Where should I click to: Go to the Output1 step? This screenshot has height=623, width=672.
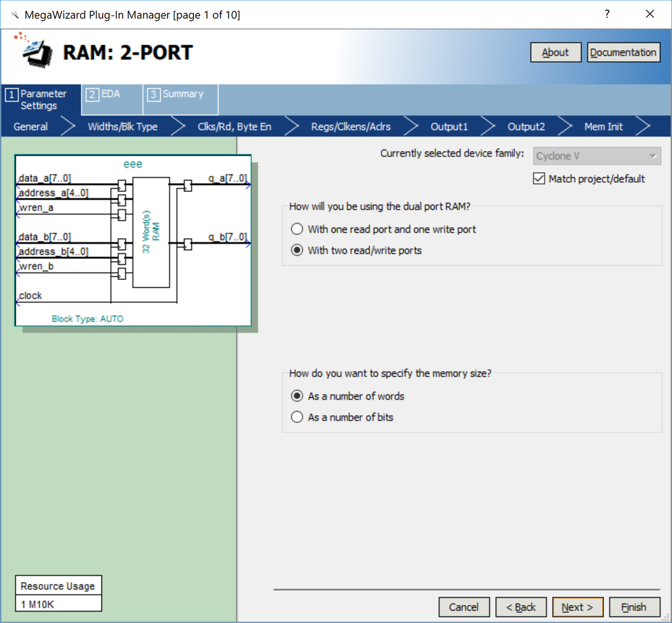449,126
